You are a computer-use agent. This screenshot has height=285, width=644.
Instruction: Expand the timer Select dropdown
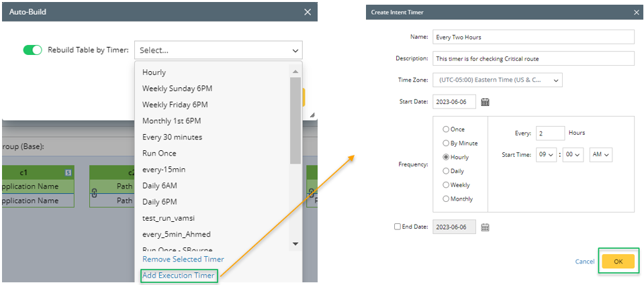(218, 50)
